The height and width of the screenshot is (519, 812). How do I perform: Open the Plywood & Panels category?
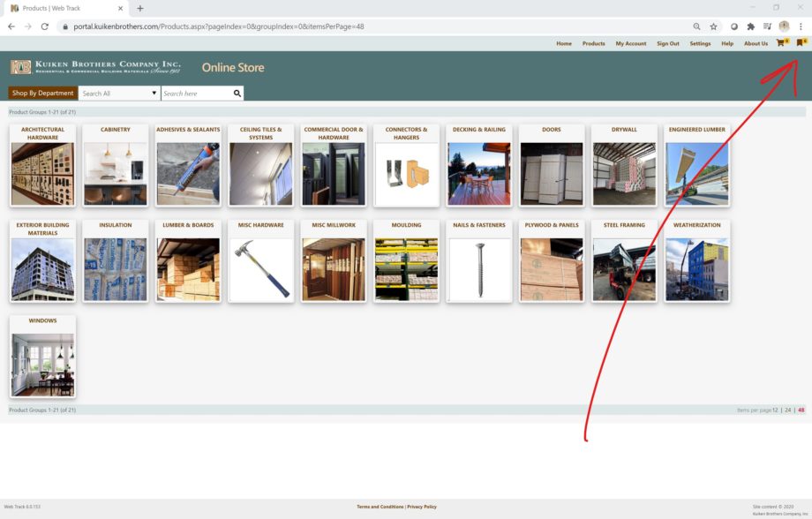[x=552, y=261]
